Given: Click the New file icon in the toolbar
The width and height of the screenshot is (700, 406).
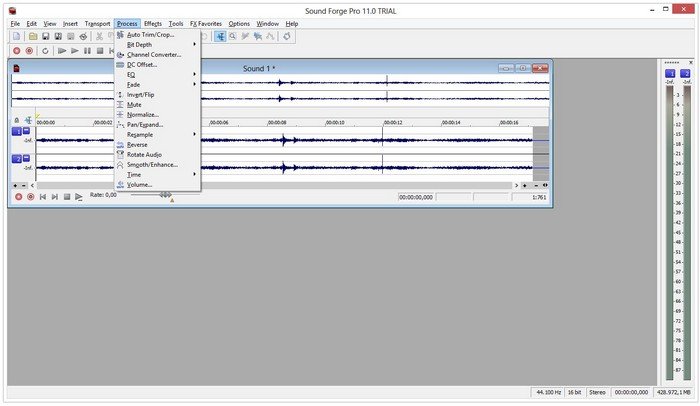Looking at the screenshot, I should click(x=17, y=37).
